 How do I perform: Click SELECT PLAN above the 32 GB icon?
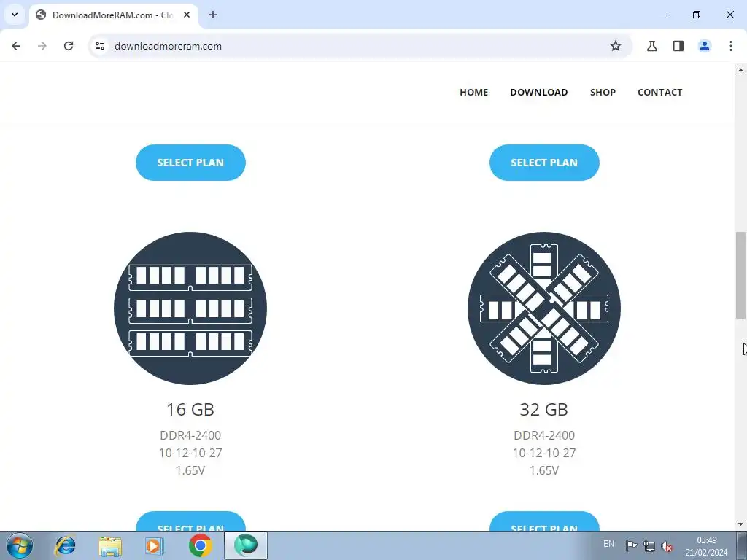[544, 163]
